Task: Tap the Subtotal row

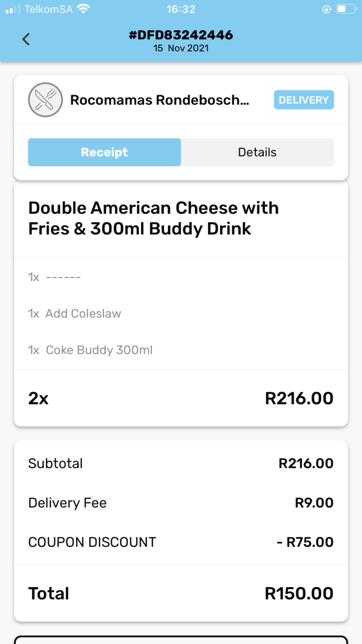Action: pyautogui.click(x=181, y=463)
